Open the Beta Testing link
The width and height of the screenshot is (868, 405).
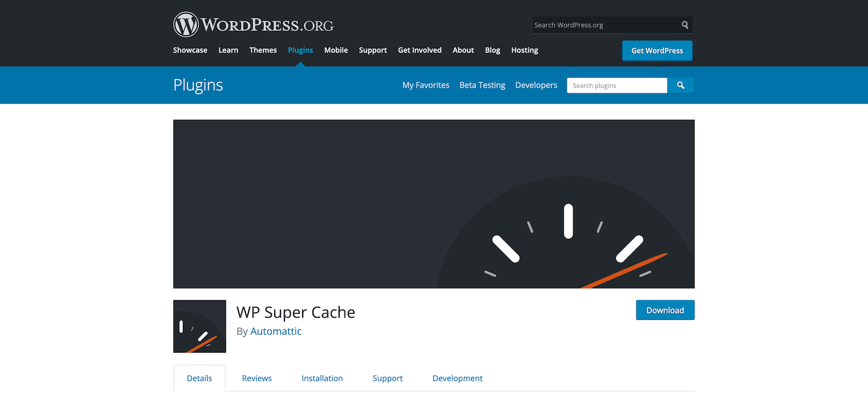(x=482, y=85)
